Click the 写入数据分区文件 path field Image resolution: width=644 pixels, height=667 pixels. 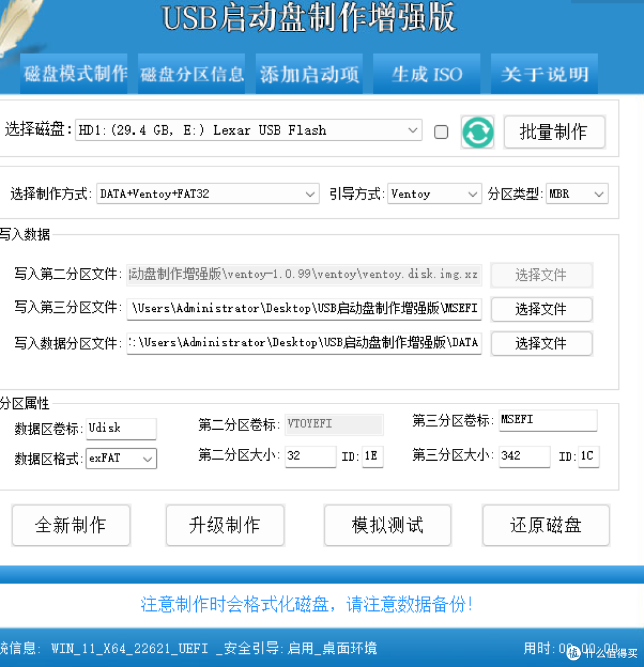(304, 343)
